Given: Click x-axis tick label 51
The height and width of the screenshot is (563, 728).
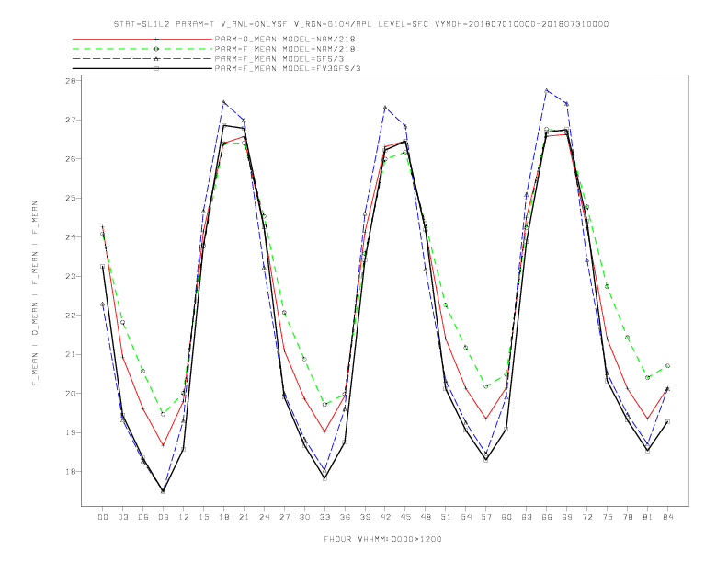Looking at the screenshot, I should (446, 517).
